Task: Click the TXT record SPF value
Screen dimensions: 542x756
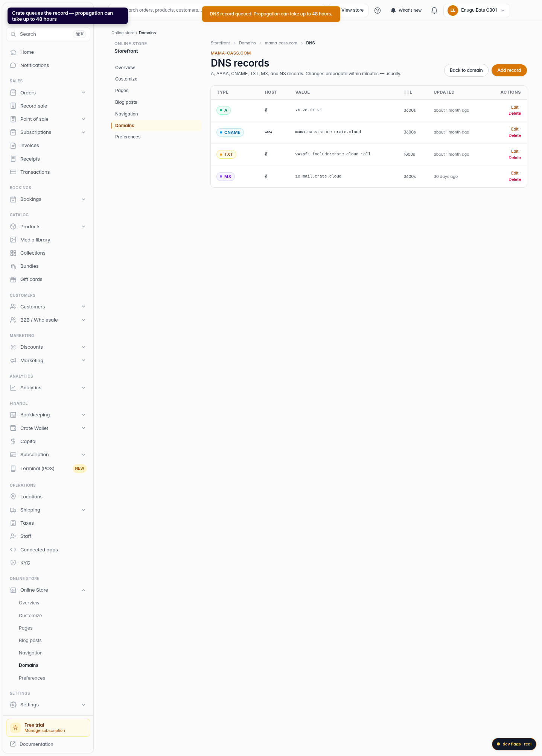Action: [333, 154]
